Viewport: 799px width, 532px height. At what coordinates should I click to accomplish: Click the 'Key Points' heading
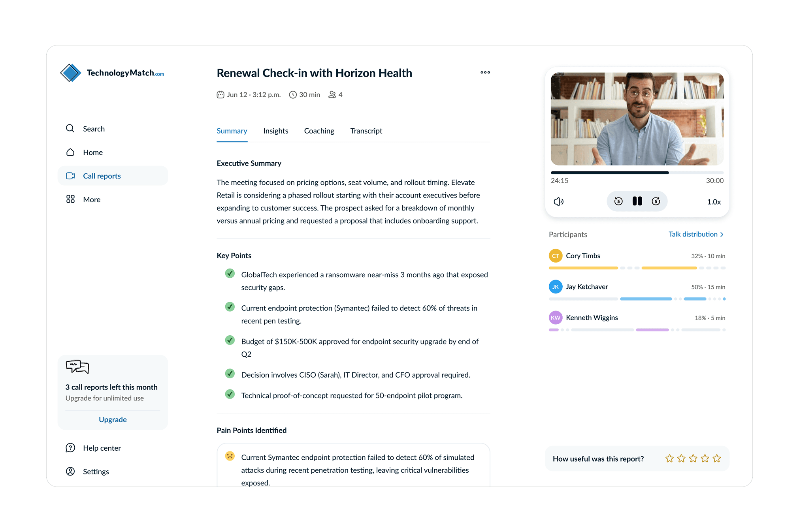point(234,256)
